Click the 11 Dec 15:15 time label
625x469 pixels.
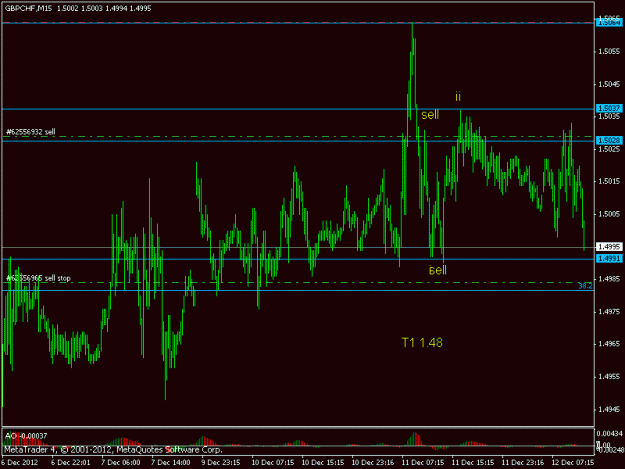coord(473,463)
